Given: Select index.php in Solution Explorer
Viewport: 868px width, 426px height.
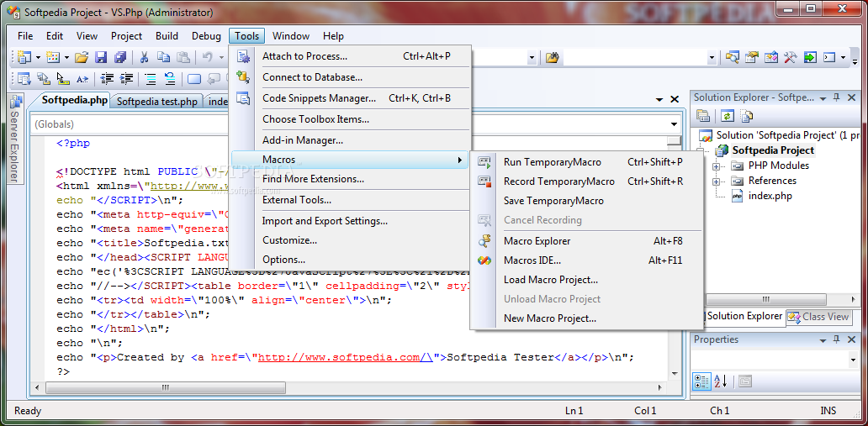Looking at the screenshot, I should 770,196.
